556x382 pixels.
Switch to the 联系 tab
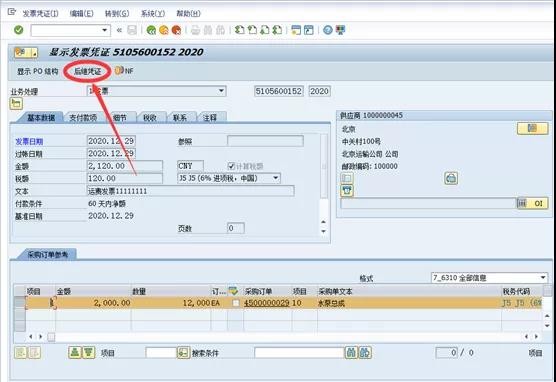180,118
